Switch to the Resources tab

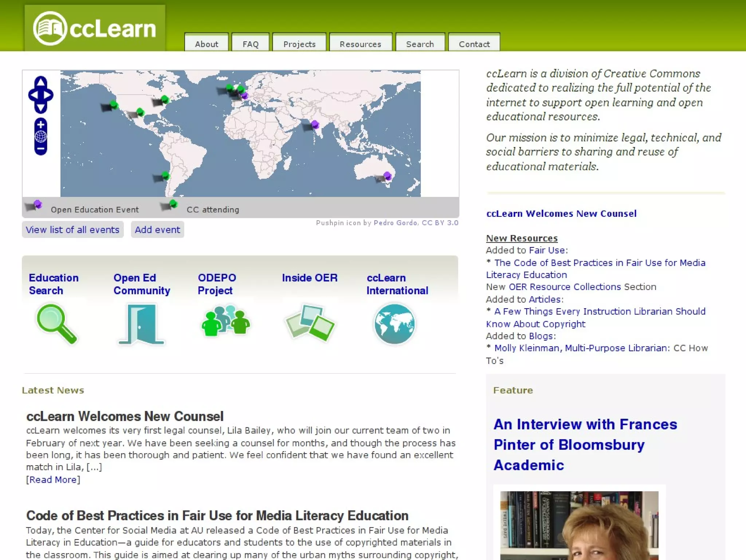click(x=360, y=44)
